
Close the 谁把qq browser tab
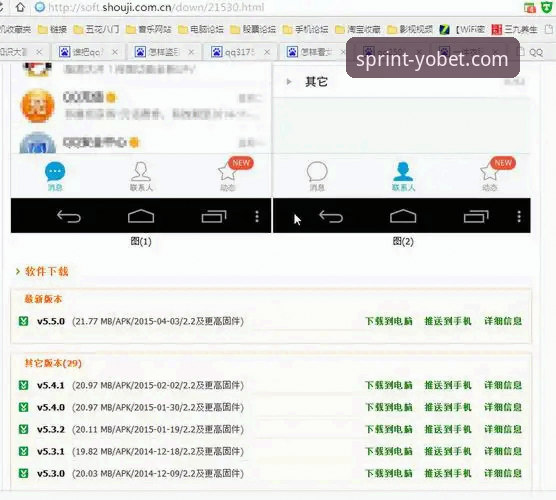[115, 52]
